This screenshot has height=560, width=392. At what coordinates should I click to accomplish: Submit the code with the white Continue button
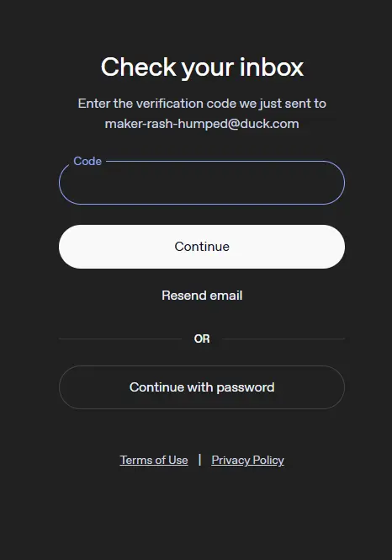(202, 247)
